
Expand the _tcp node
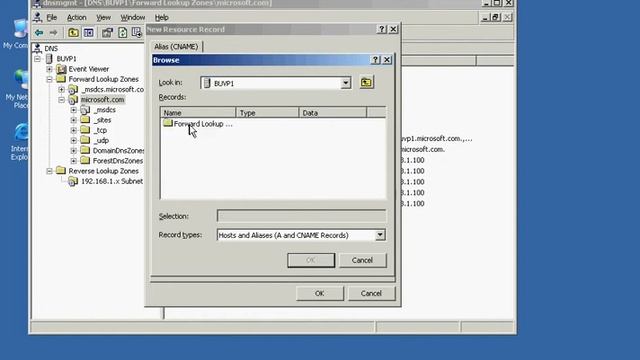coord(73,130)
